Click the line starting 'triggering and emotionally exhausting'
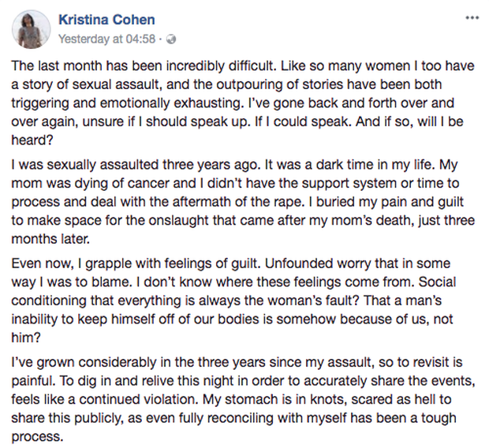489x448 pixels. click(233, 103)
